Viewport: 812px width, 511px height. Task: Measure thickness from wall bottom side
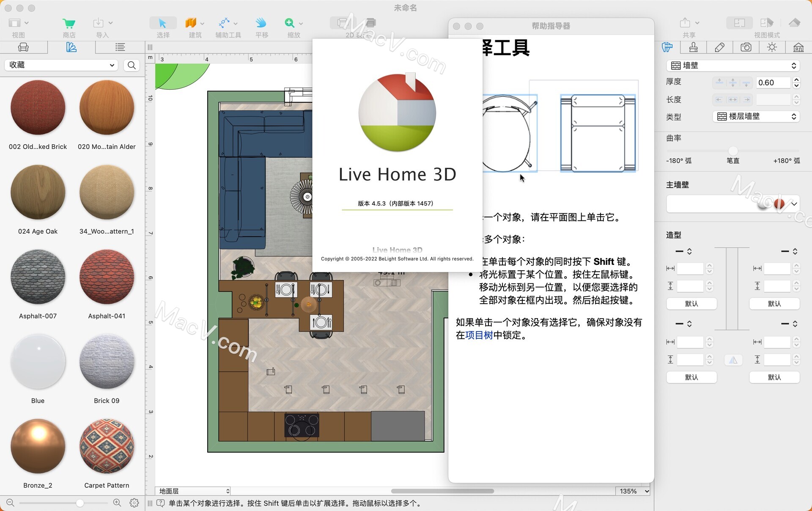(x=746, y=82)
